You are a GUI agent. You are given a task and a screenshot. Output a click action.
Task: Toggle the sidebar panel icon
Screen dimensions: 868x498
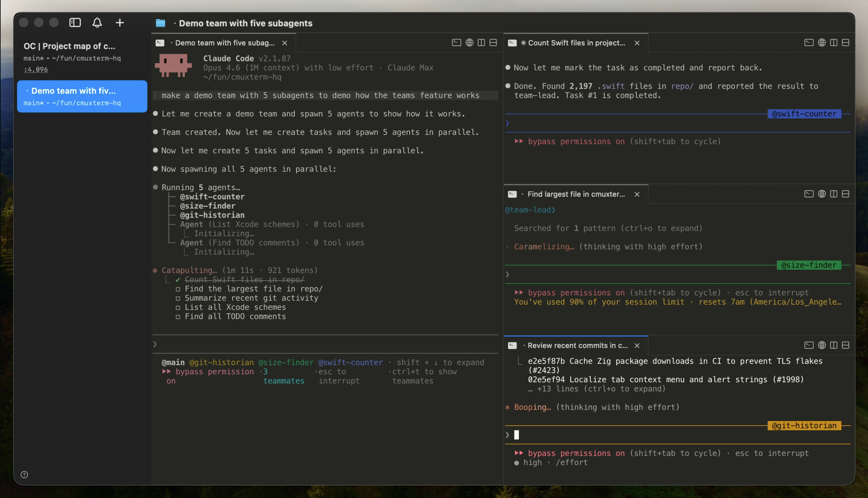pyautogui.click(x=75, y=23)
